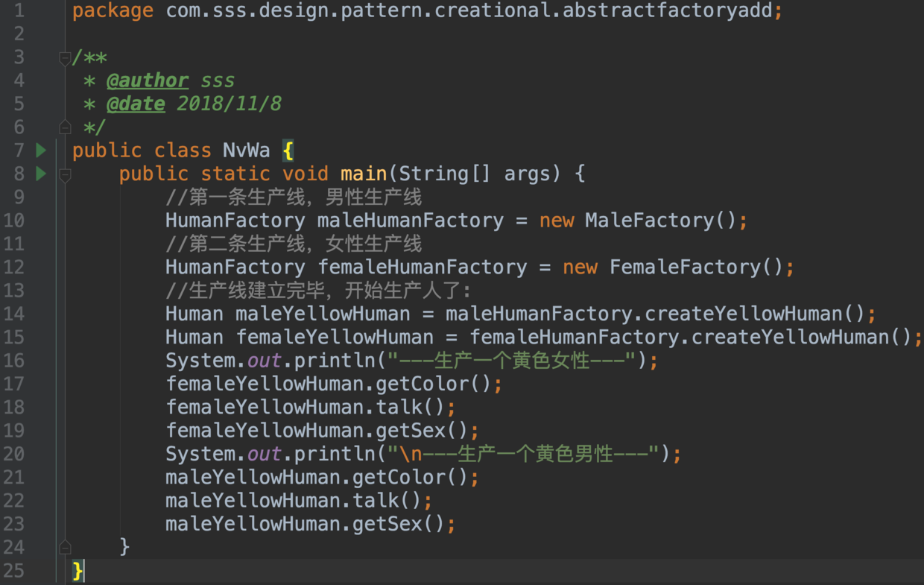The height and width of the screenshot is (585, 924).
Task: Click the date value 2018/11/8
Action: pyautogui.click(x=230, y=104)
